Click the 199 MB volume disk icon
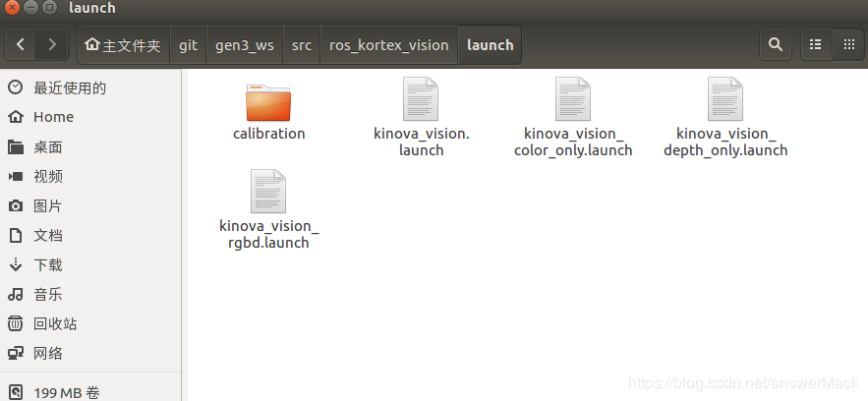Viewport: 868px width, 401px height. click(16, 393)
